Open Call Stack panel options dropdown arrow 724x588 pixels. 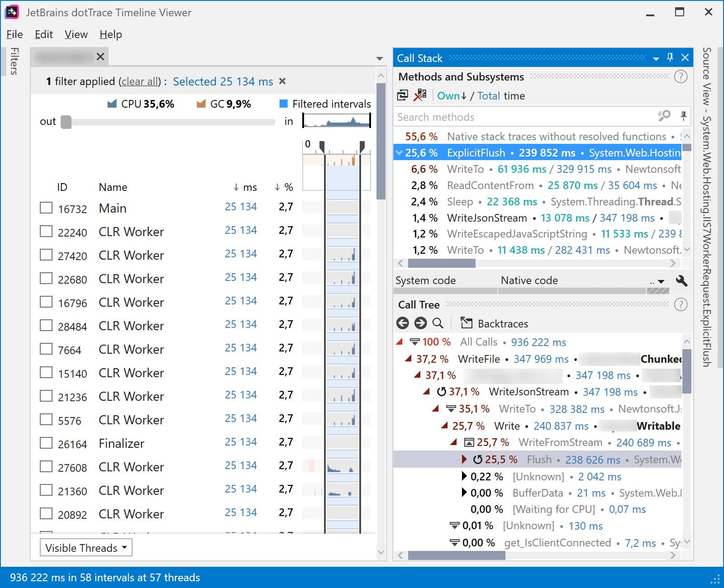(x=656, y=59)
